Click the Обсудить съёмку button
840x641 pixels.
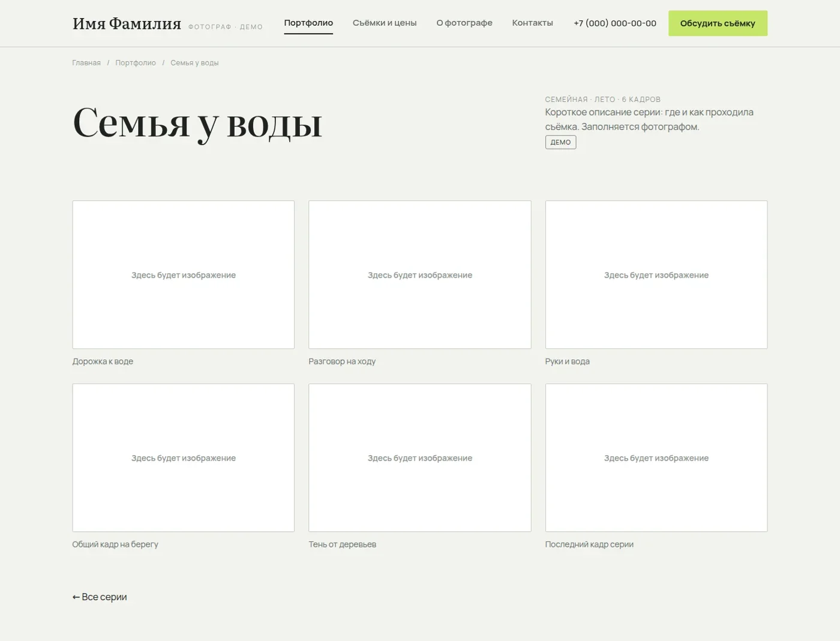(718, 23)
